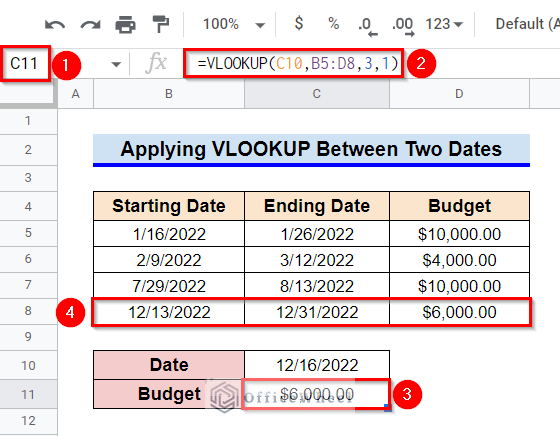Click the Name box showing C11
This screenshot has height=436, width=560.
25,64
